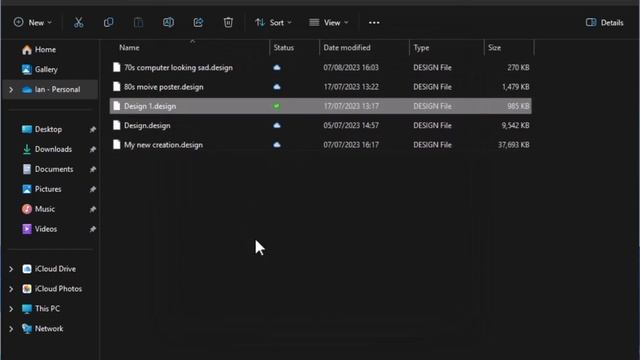This screenshot has width=640, height=360.
Task: Click cloud status icon for 70s computer file
Action: pyautogui.click(x=277, y=67)
